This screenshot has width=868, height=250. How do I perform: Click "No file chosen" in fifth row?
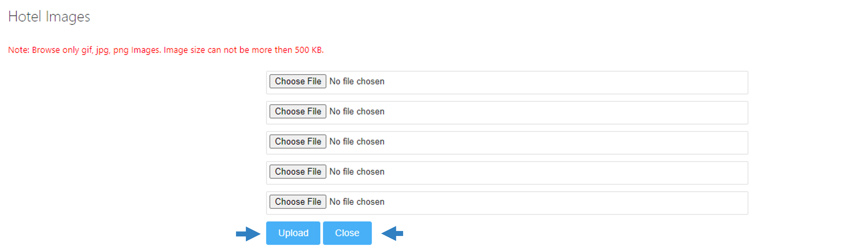pos(357,202)
